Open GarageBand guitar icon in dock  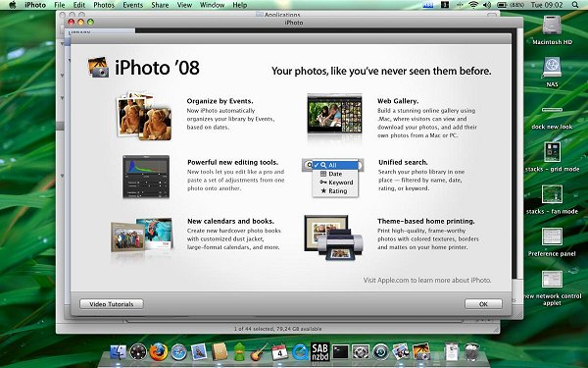coord(260,352)
